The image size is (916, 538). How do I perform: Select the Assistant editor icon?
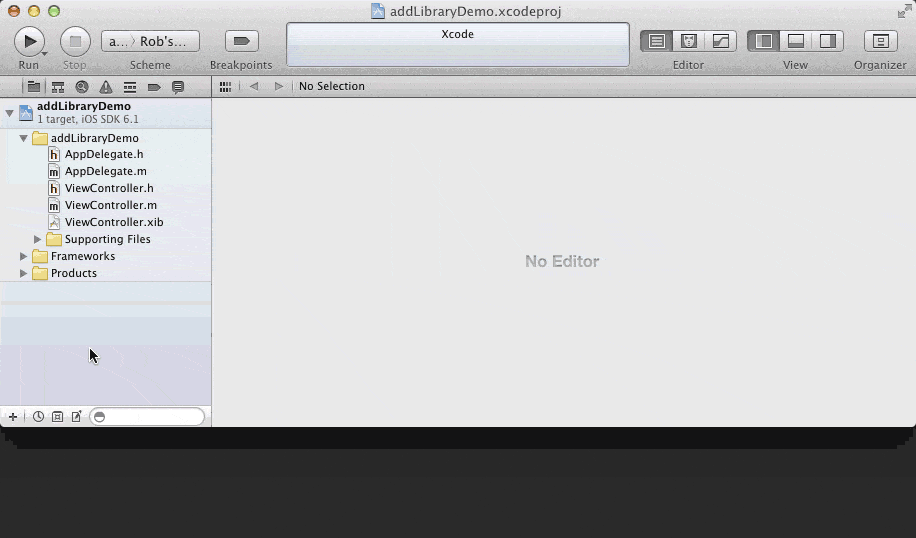[689, 41]
